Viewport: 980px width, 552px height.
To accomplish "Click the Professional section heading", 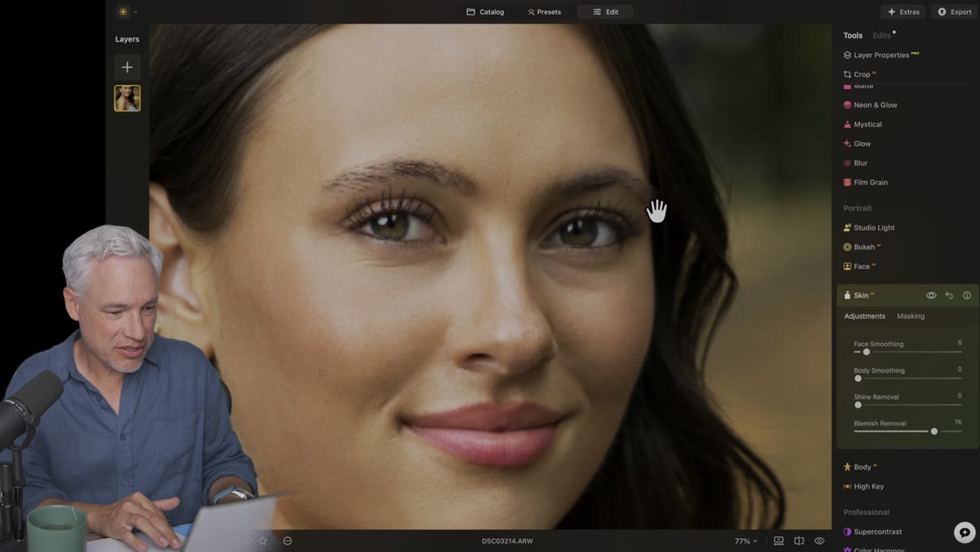I will (866, 512).
